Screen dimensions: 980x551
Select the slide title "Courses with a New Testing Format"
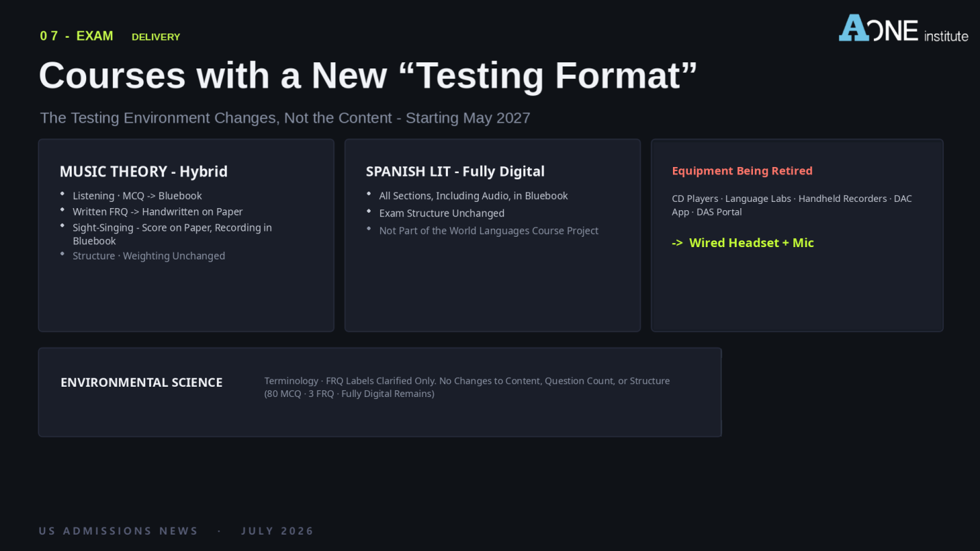click(368, 75)
